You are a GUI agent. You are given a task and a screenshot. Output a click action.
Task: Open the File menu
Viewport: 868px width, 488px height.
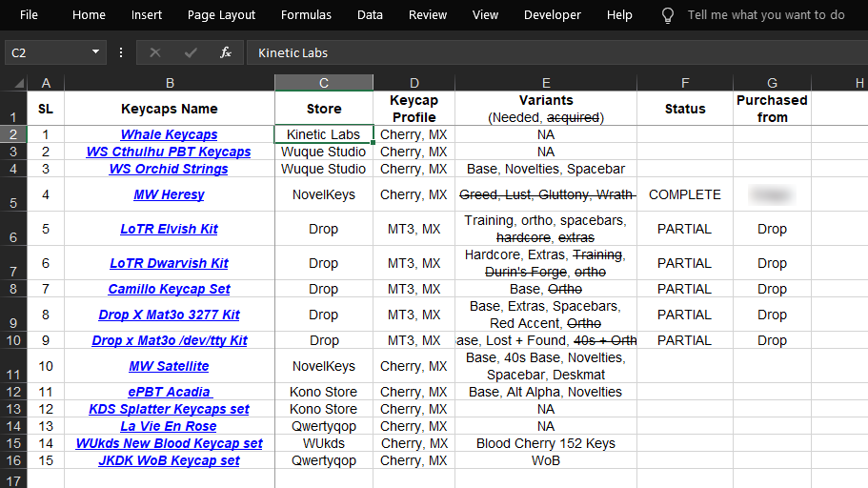point(29,15)
